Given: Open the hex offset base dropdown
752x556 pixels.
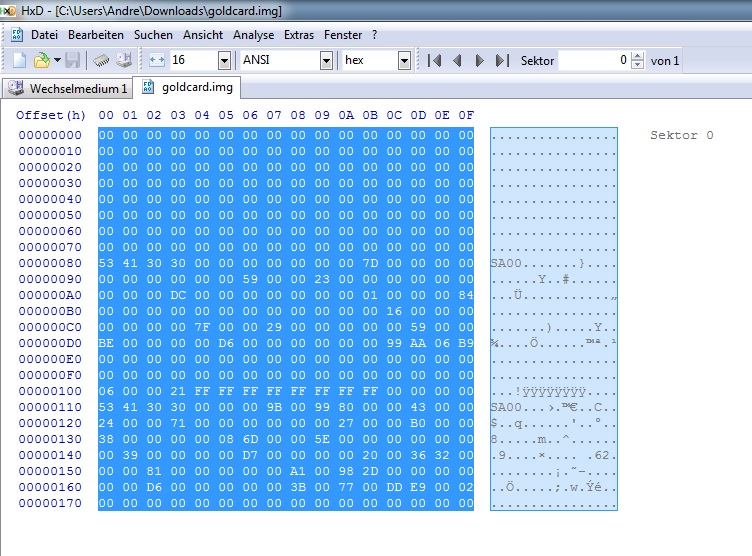Looking at the screenshot, I should (404, 60).
